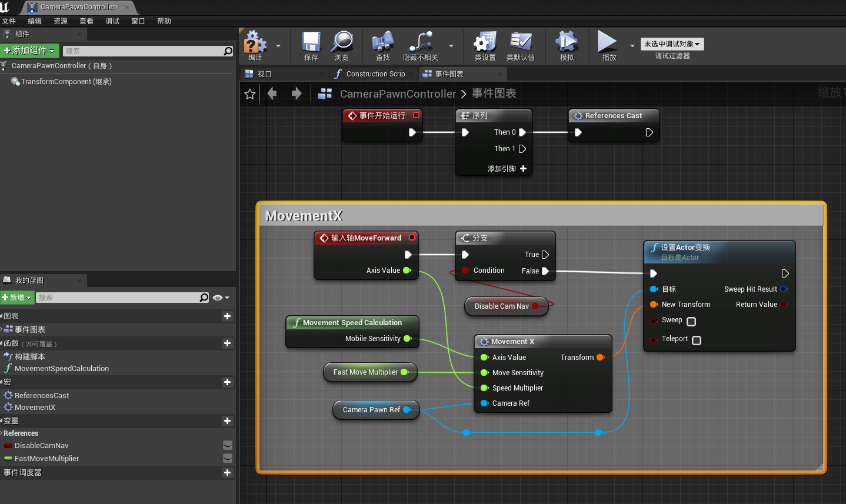The width and height of the screenshot is (846, 504).
Task: Switch to the Construction Script tab
Action: pyautogui.click(x=371, y=74)
